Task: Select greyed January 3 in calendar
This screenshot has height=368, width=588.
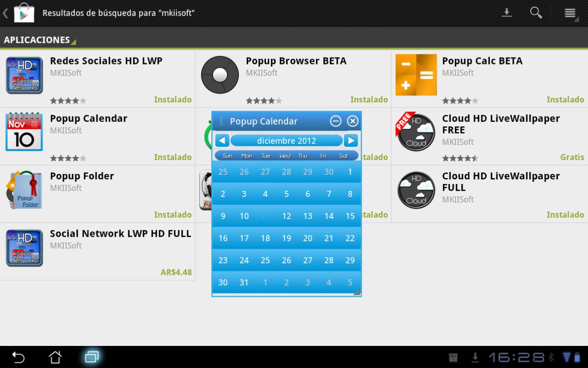Action: click(x=308, y=282)
